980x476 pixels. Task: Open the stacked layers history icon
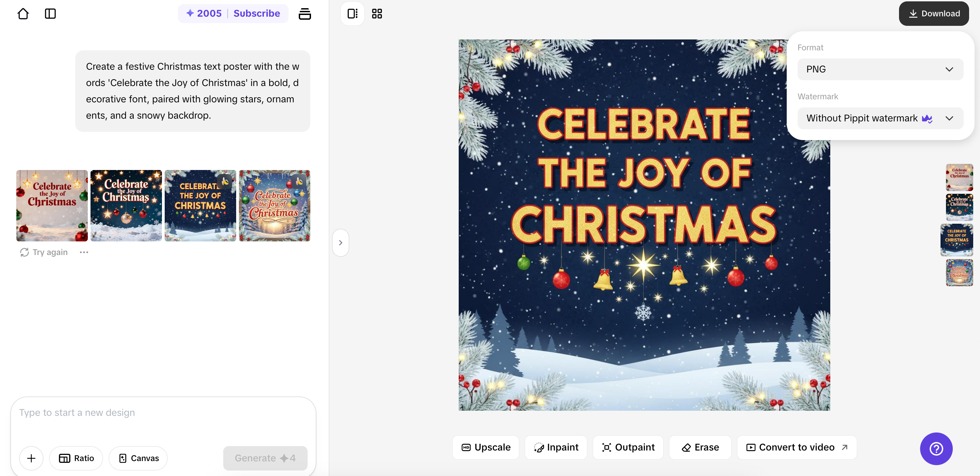click(304, 14)
